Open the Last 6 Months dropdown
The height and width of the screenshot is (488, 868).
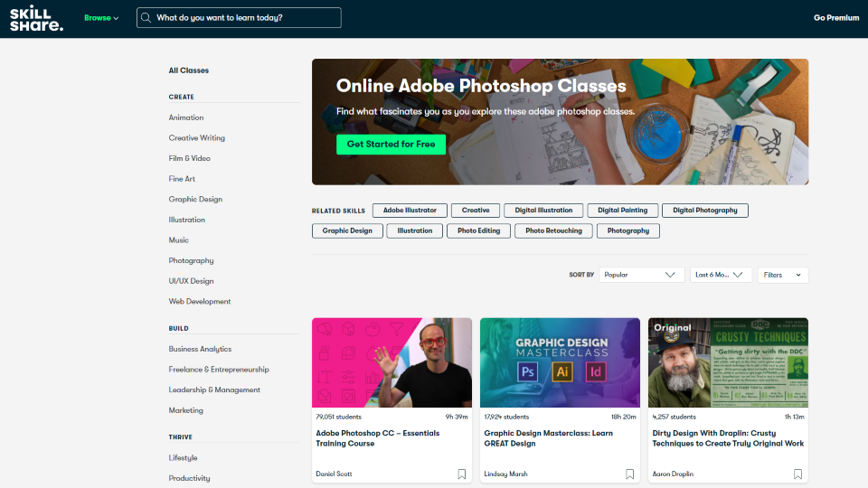tap(721, 275)
